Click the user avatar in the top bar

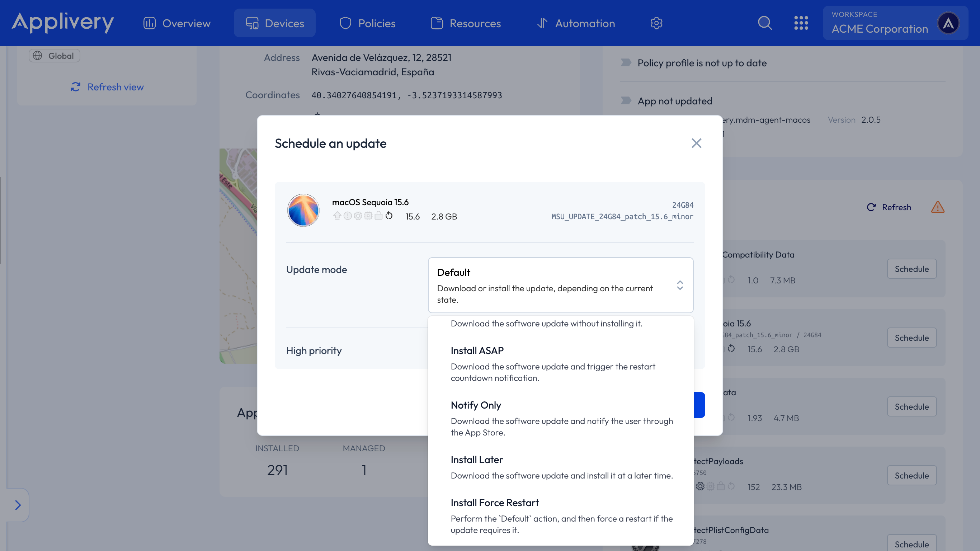(948, 23)
